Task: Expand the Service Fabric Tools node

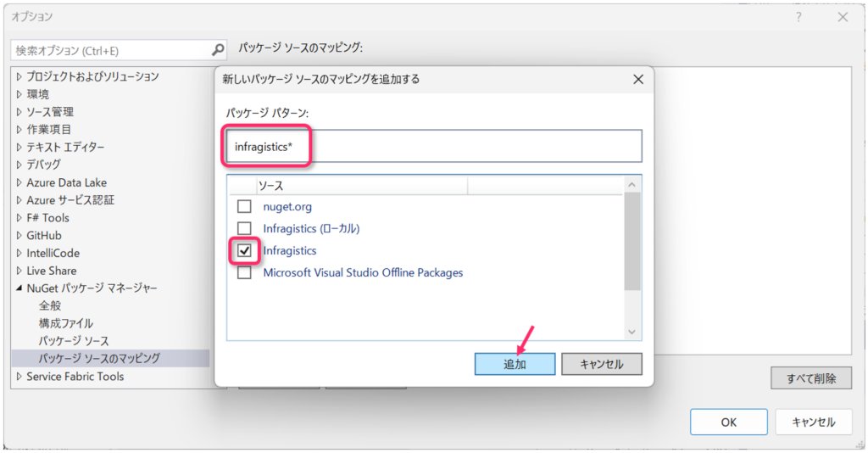Action: pos(19,377)
